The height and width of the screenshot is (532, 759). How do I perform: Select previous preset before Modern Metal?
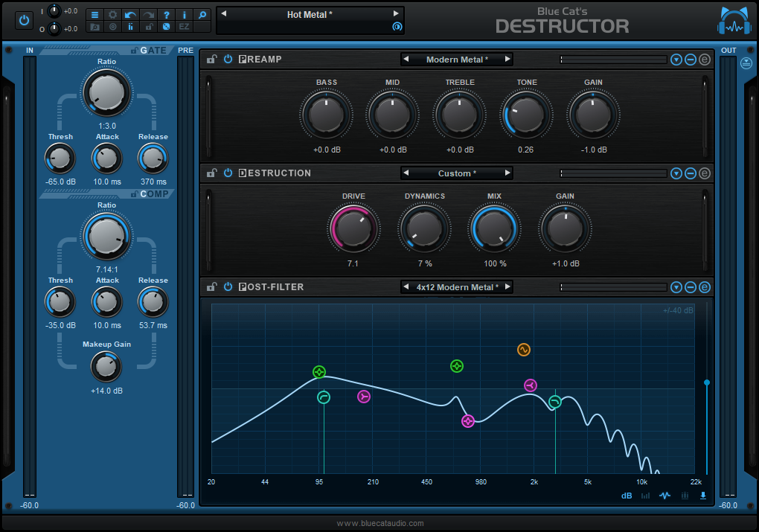point(406,59)
